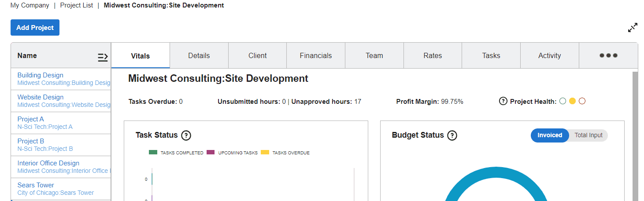The height and width of the screenshot is (201, 644).
Task: Click Project Health help icon
Action: coord(503,102)
